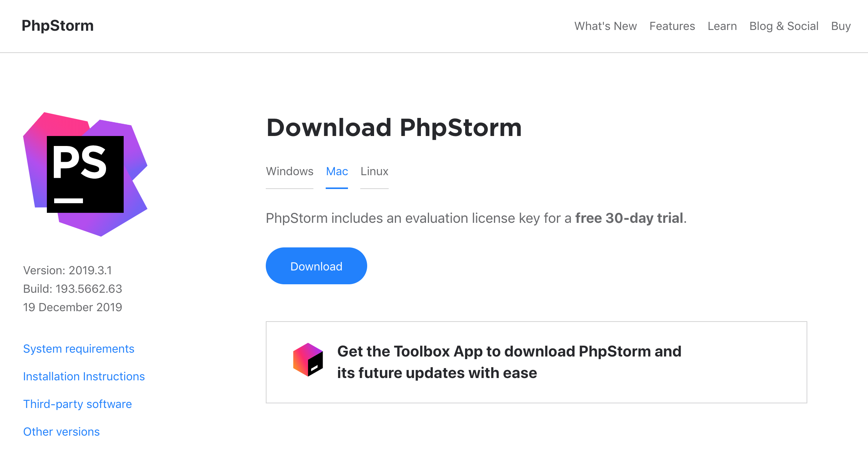Toggle to Linux download option
This screenshot has height=461, width=868.
(x=375, y=171)
